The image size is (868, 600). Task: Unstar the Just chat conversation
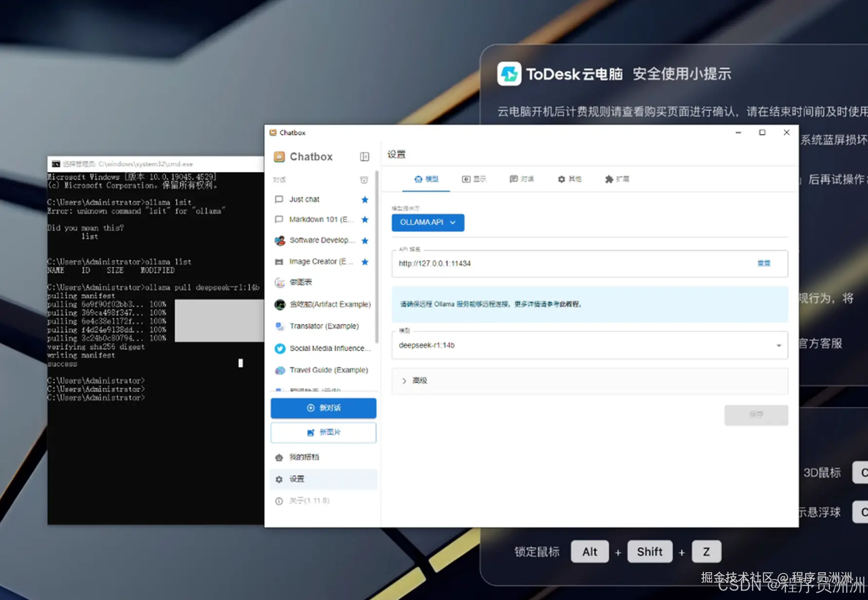coord(365,199)
